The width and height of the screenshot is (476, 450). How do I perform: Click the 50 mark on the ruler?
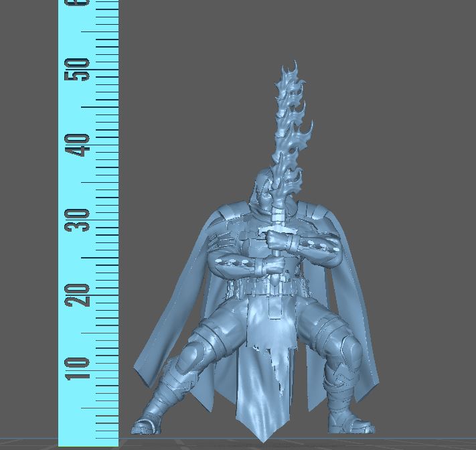[x=79, y=70]
